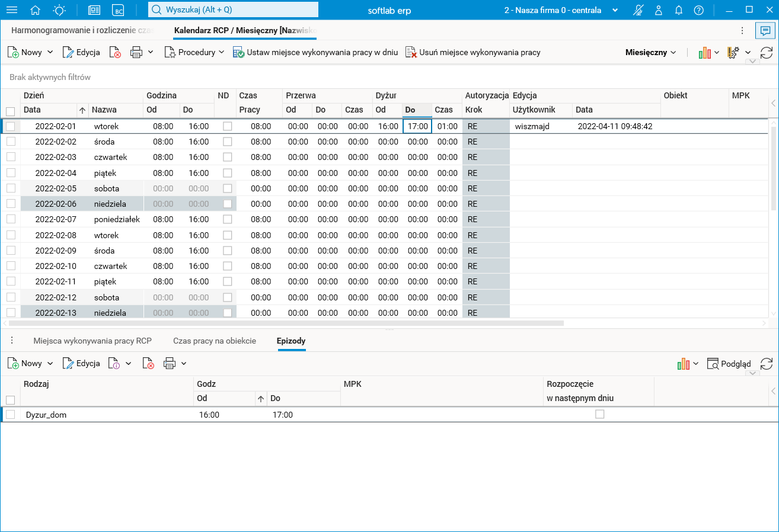Switch to Czas pracy na obiekcie tab
The width and height of the screenshot is (779, 532).
click(x=215, y=341)
